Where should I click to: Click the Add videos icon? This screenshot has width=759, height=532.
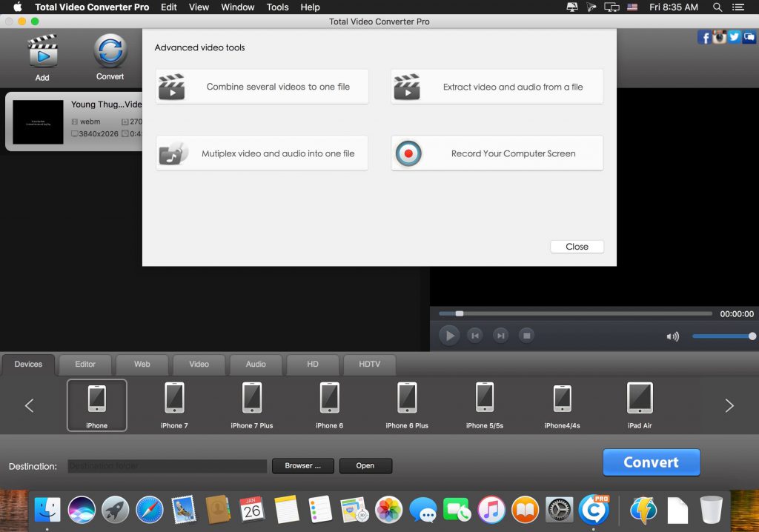(42, 52)
